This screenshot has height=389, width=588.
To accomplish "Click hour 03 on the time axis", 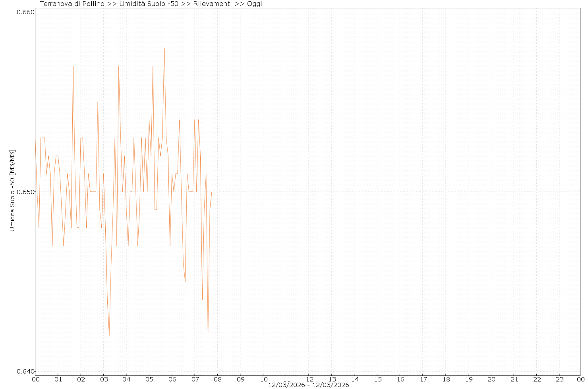I will click(104, 379).
